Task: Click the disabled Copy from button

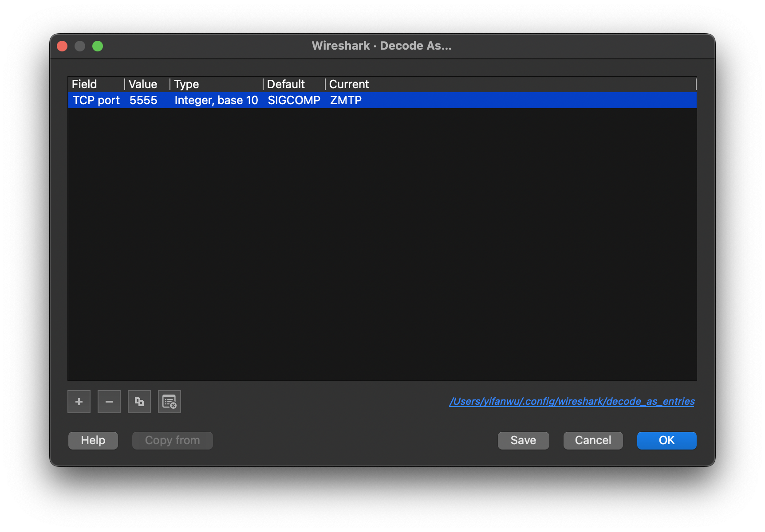Action: [x=173, y=440]
